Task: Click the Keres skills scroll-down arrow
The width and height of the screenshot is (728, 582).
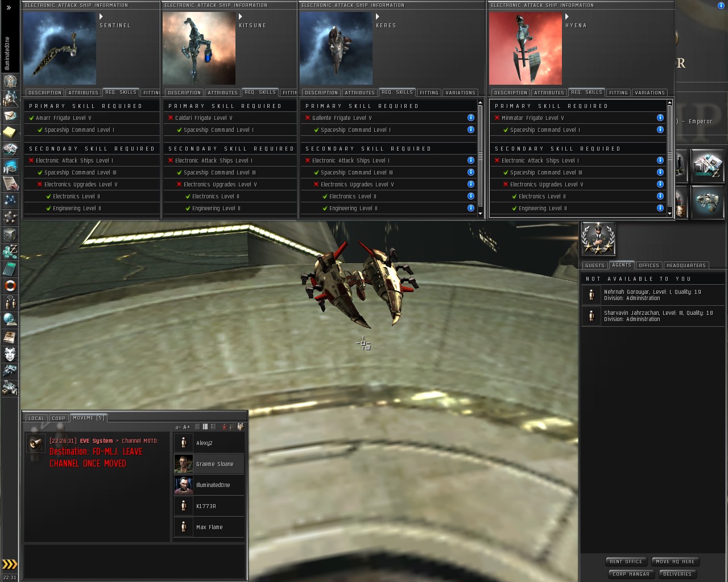Action: 481,214
